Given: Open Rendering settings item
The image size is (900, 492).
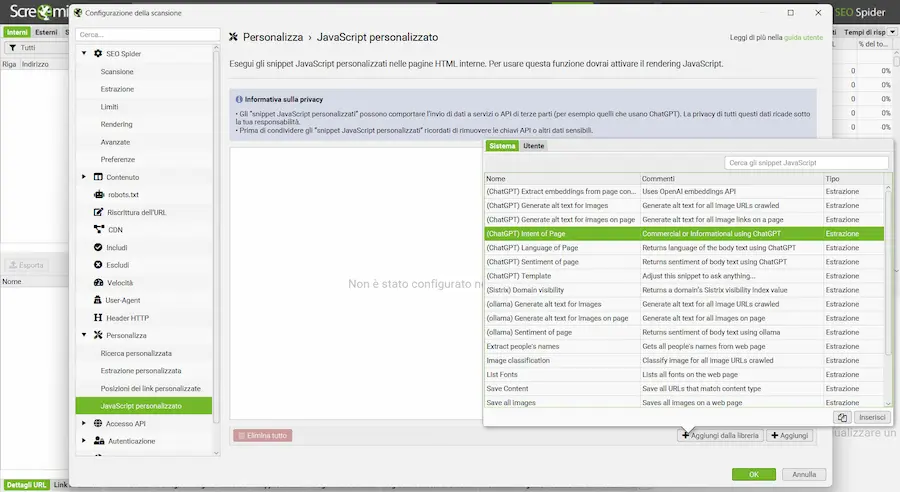Looking at the screenshot, I should coord(117,124).
